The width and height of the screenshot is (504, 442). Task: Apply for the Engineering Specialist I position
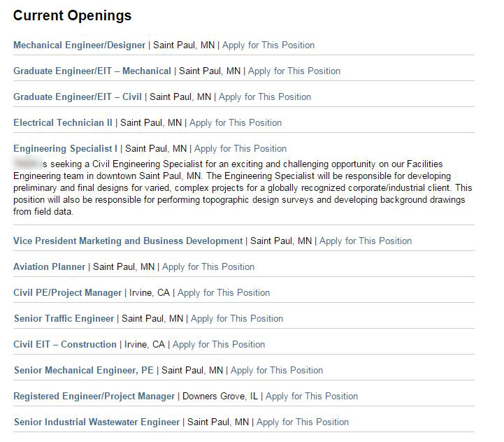240,149
